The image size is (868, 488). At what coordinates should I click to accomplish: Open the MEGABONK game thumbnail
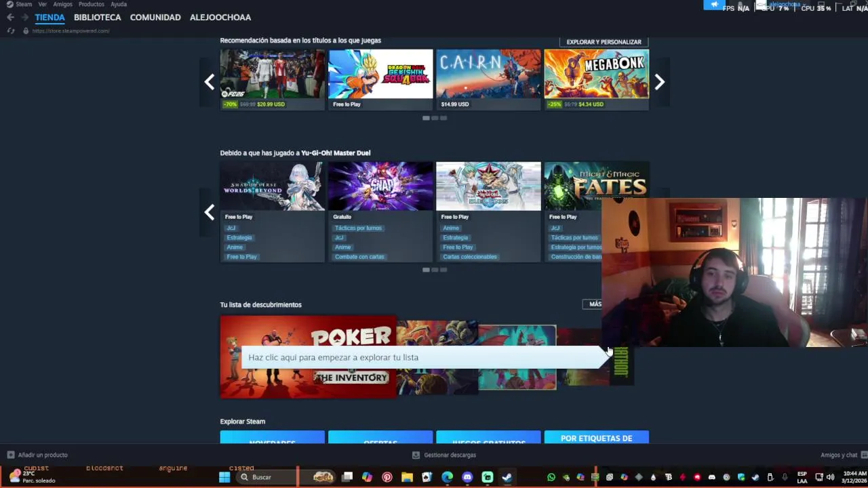[597, 74]
